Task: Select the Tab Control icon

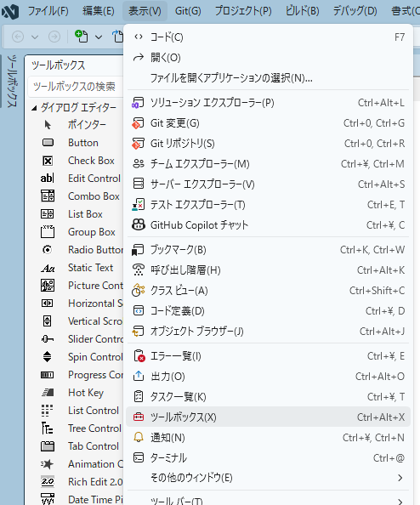Action: pyautogui.click(x=48, y=446)
